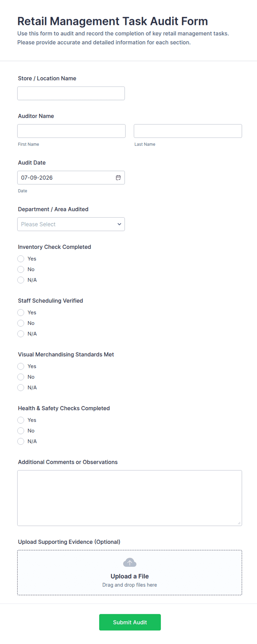The width and height of the screenshot is (257, 644).
Task: Click the Upload a File drop area
Action: coord(130,572)
